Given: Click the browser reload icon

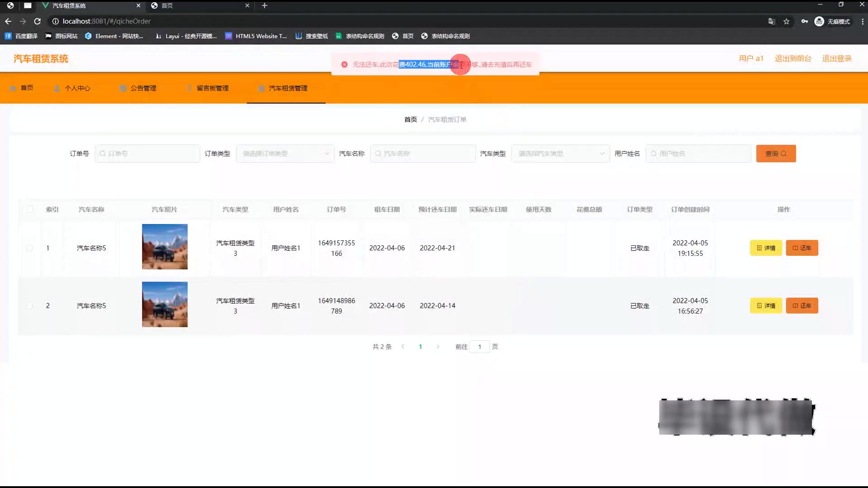Looking at the screenshot, I should (38, 21).
